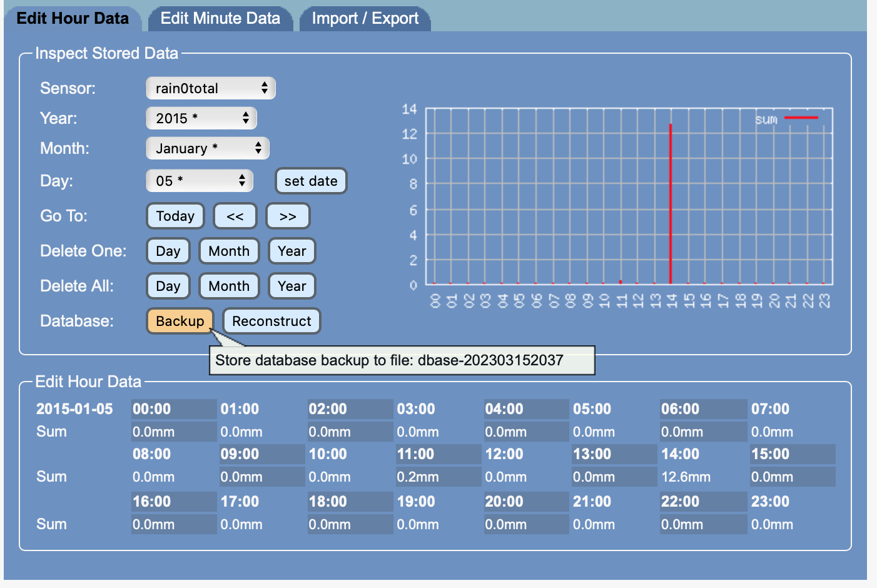Screen dimensions: 877x588
Task: Click Day button in Delete All row
Action: [168, 286]
